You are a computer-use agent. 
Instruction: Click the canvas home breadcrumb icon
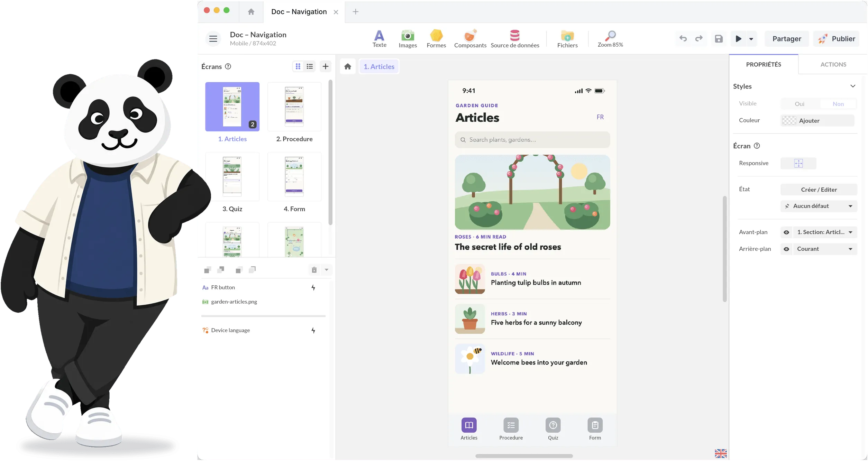pyautogui.click(x=347, y=66)
